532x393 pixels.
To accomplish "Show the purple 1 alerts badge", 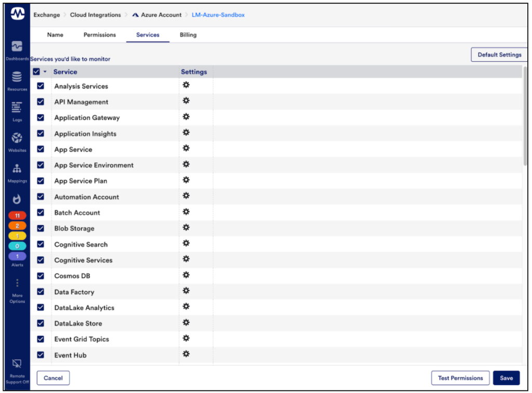I will tap(17, 256).
